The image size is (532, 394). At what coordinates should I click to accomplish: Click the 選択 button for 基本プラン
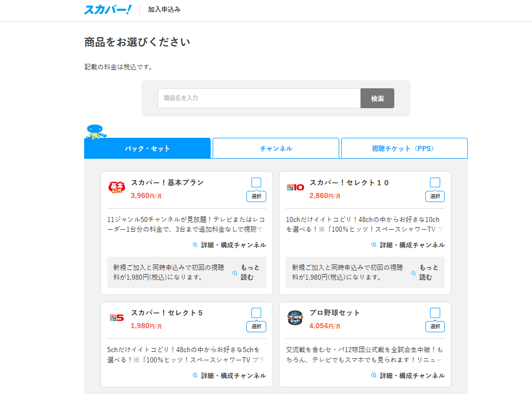pyautogui.click(x=256, y=196)
